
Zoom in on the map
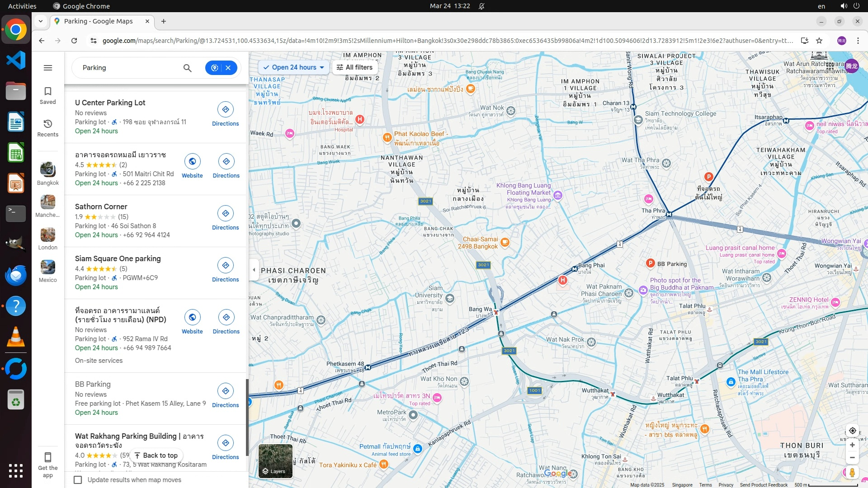[852, 445]
